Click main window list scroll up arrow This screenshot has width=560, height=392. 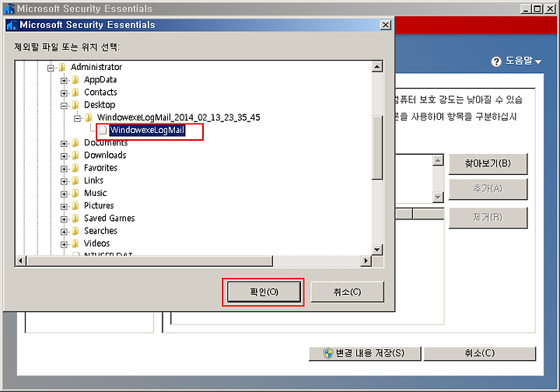pyautogui.click(x=438, y=160)
